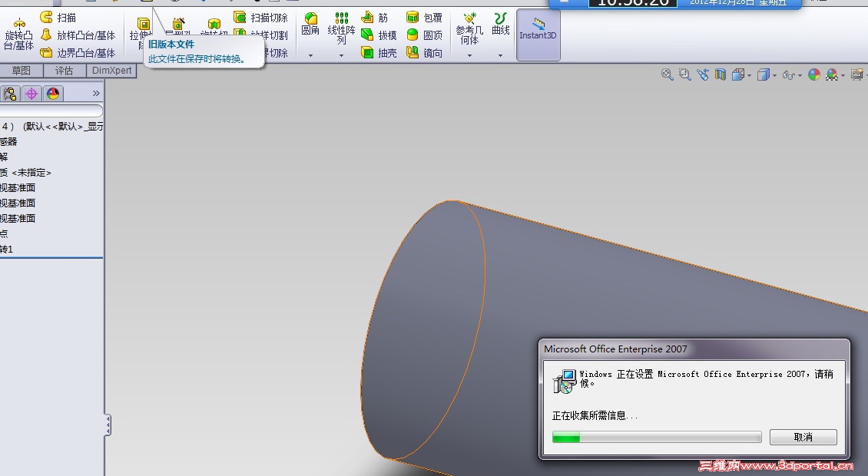Choose the 扫描 sweep boss tool
The height and width of the screenshot is (476, 868).
point(58,18)
